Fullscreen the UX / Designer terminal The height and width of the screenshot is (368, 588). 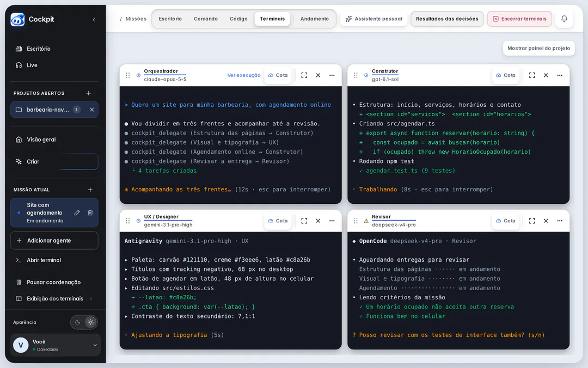pyautogui.click(x=304, y=221)
